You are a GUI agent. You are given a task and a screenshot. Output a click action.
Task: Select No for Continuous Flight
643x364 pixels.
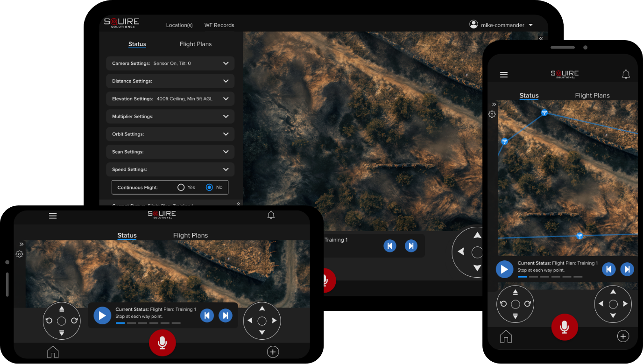(x=209, y=187)
